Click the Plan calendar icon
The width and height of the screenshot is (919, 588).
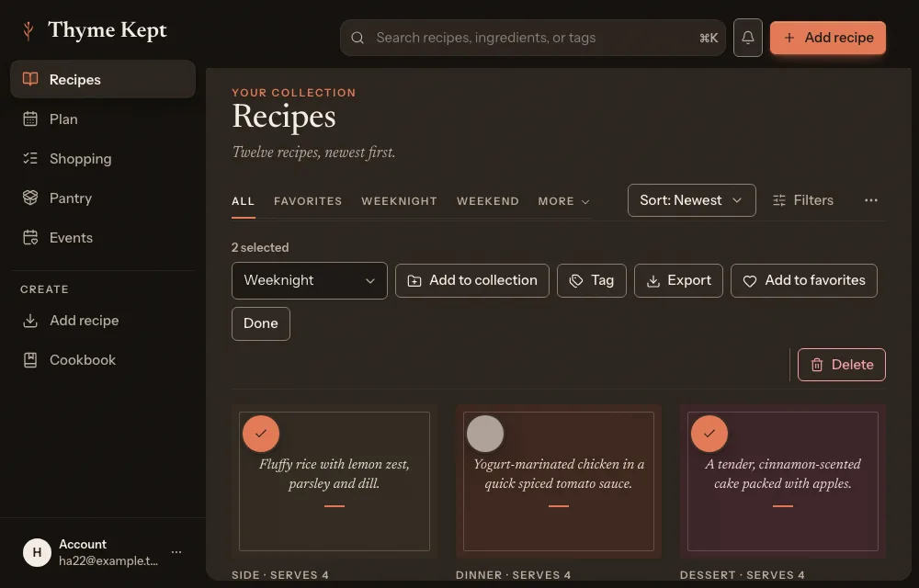(30, 119)
